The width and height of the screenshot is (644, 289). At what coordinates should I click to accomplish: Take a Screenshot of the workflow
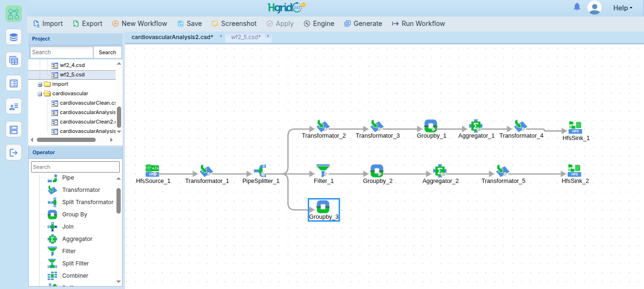[234, 24]
